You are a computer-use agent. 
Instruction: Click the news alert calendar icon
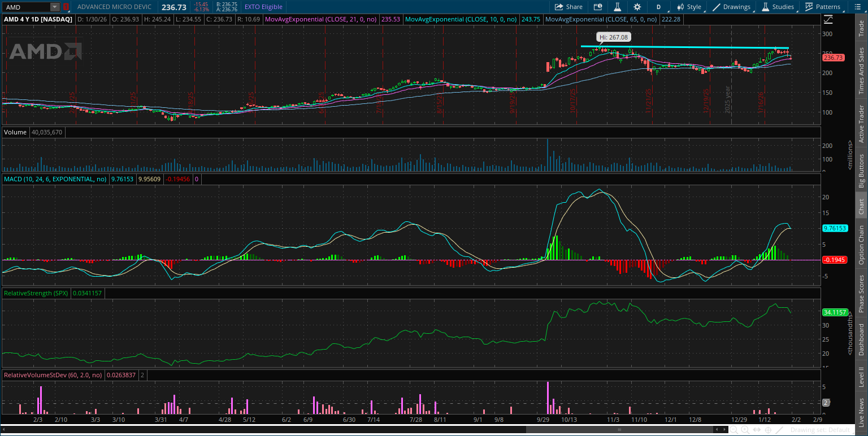point(598,7)
